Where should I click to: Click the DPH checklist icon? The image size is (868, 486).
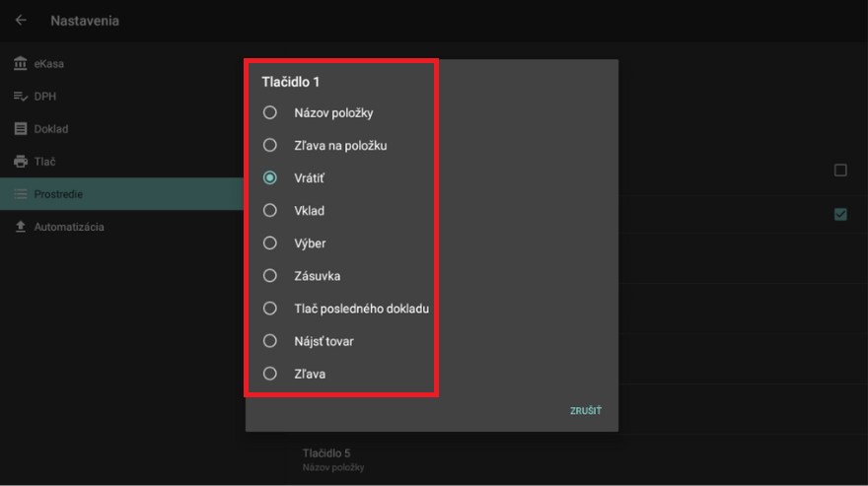click(21, 97)
